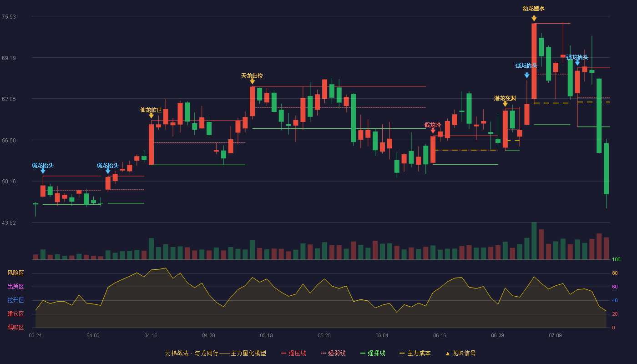Select the 仙龙临世 signal label
Viewport: 637px width, 364px height.
coord(151,110)
